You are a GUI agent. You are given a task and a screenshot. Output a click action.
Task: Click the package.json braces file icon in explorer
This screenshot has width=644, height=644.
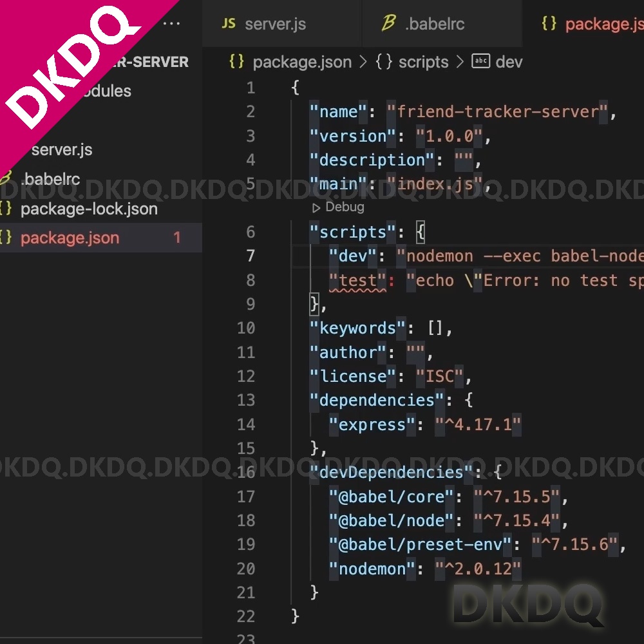pos(6,238)
